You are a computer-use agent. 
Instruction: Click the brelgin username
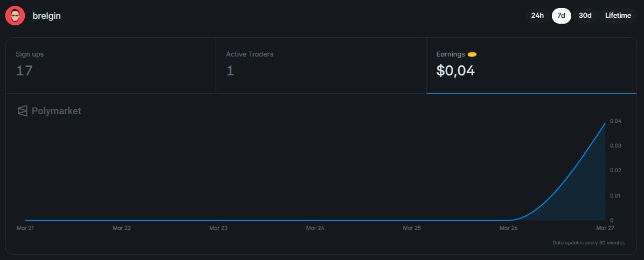coord(46,16)
